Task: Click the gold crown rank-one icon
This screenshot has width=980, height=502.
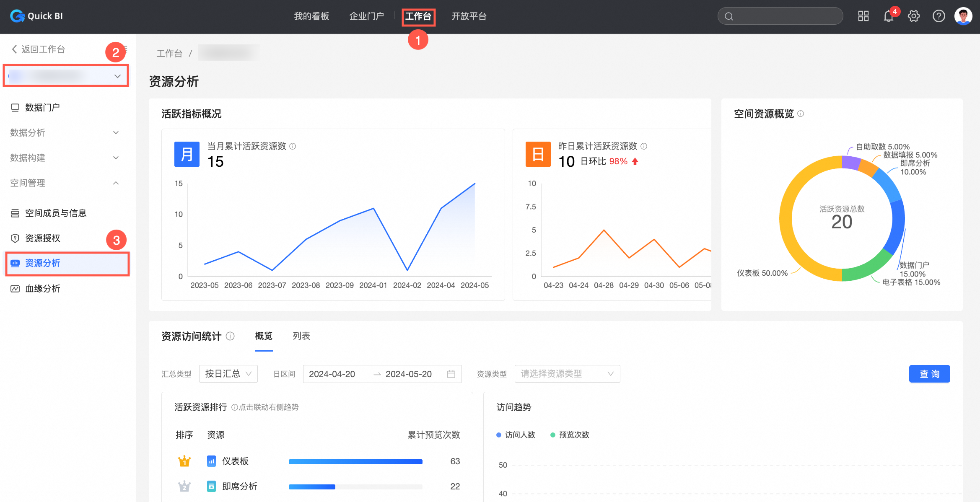Action: click(x=184, y=461)
